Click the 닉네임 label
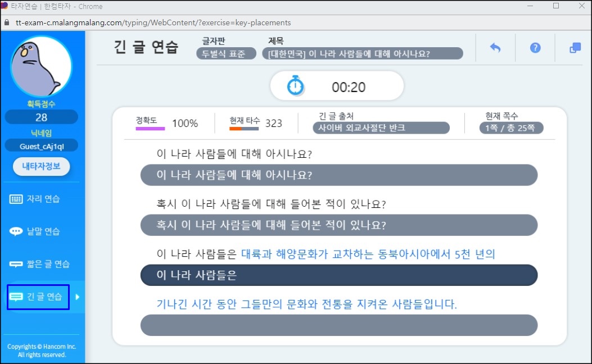This screenshot has width=592, height=364. (41, 133)
